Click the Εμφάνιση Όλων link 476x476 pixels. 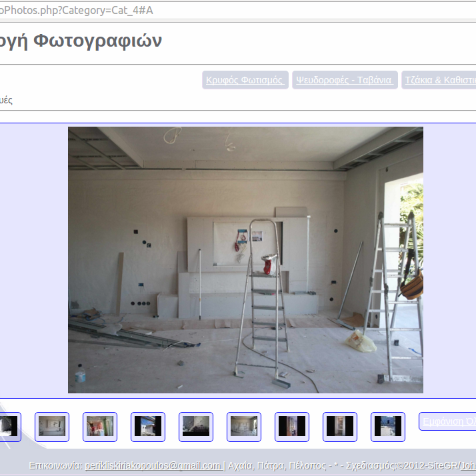pos(447,421)
